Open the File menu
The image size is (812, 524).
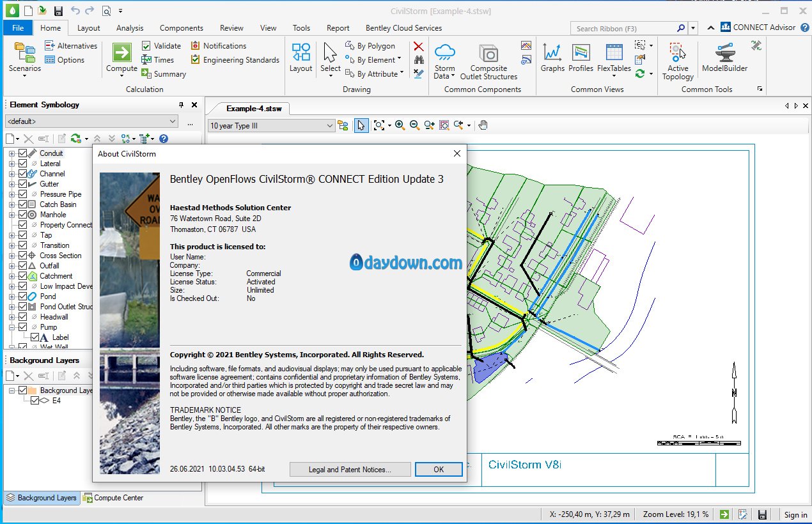[18, 28]
